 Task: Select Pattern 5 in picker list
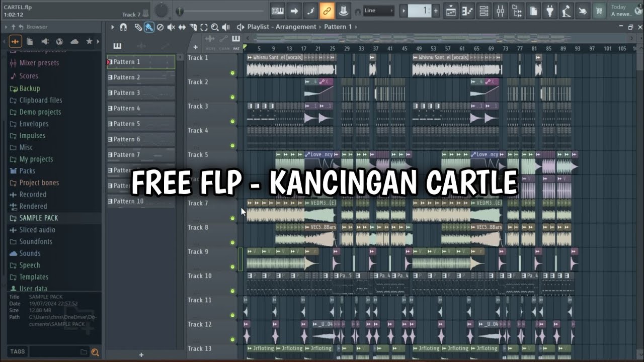click(141, 124)
